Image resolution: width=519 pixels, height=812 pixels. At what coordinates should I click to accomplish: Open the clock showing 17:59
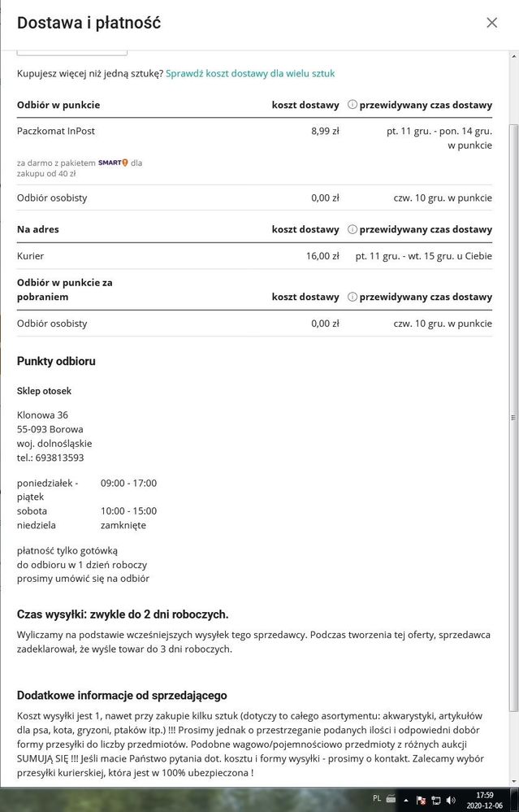point(485,800)
